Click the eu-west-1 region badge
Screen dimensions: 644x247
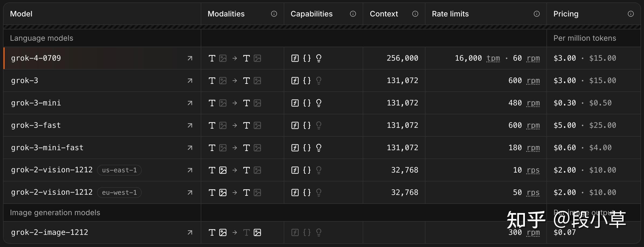pyautogui.click(x=119, y=193)
